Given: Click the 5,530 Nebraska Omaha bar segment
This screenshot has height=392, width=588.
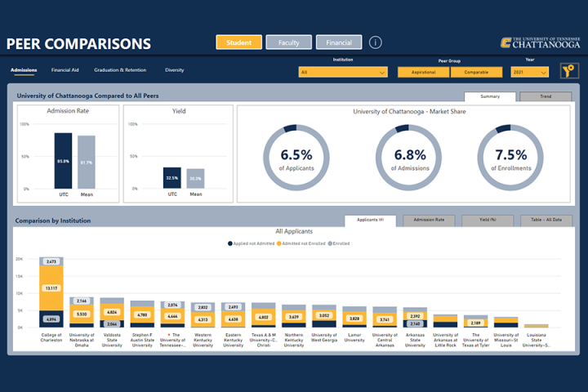Looking at the screenshot, I should (x=82, y=314).
